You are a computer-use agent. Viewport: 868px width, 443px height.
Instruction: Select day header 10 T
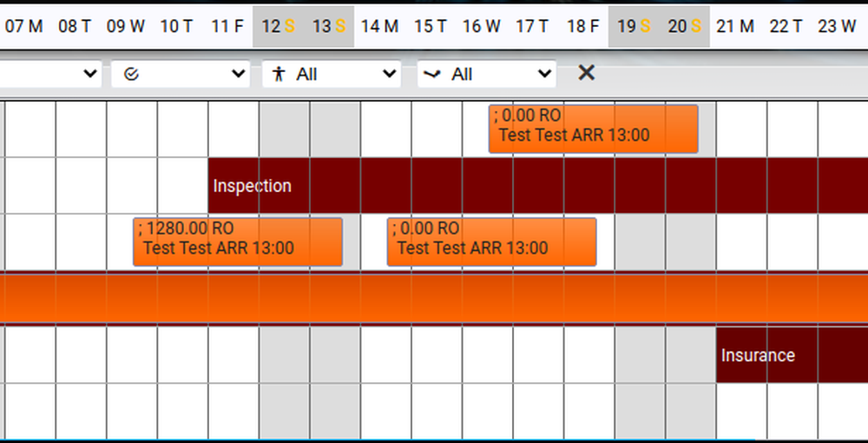(176, 26)
